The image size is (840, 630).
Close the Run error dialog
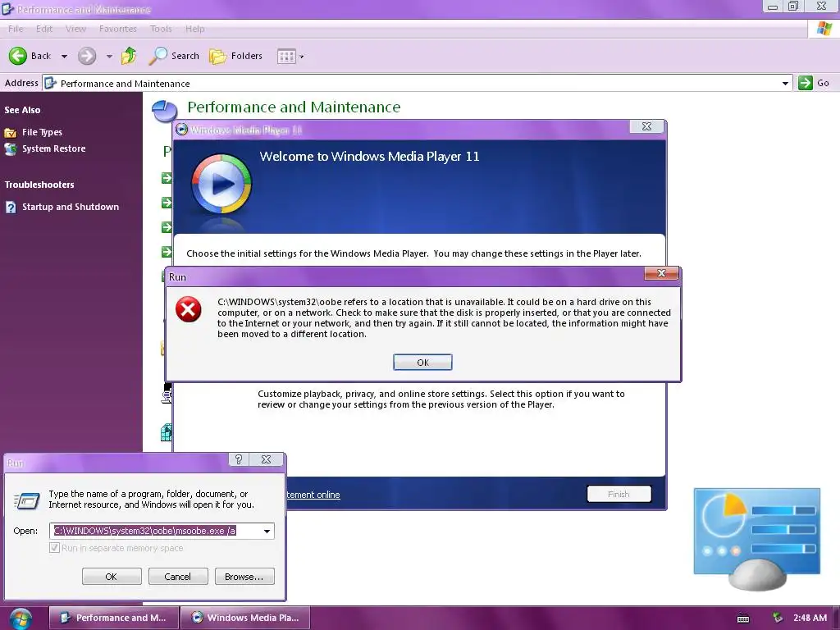pyautogui.click(x=662, y=273)
